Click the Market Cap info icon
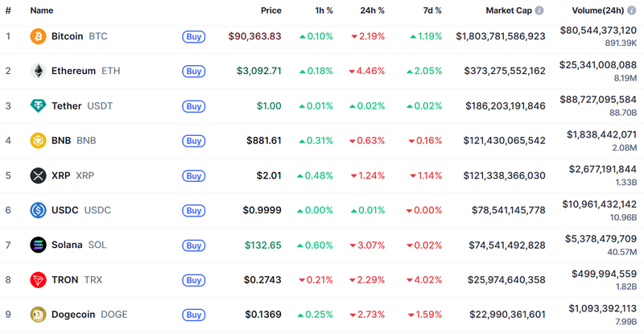This screenshot has height=334, width=644. (x=539, y=10)
